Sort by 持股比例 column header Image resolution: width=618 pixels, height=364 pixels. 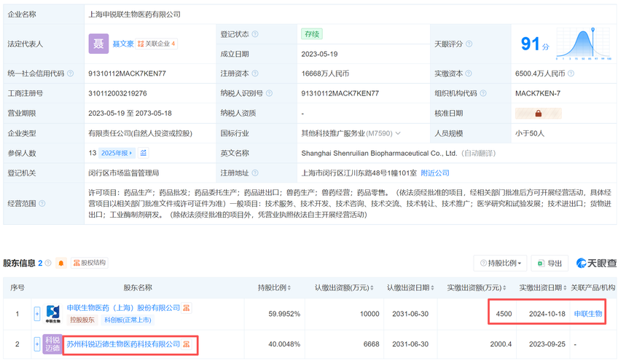pos(274,288)
